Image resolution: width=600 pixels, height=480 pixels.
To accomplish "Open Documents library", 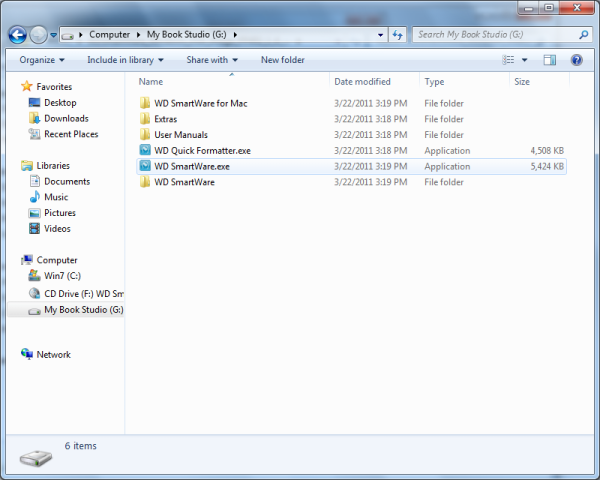I will pos(59,181).
